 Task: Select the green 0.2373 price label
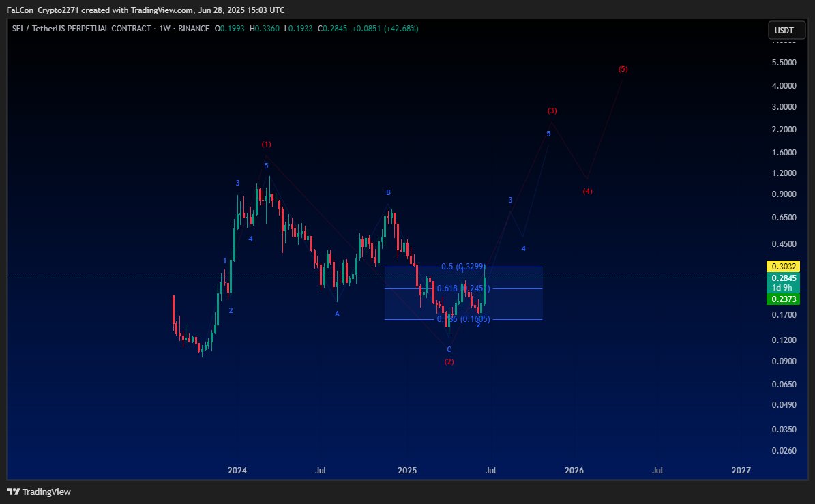(x=784, y=299)
